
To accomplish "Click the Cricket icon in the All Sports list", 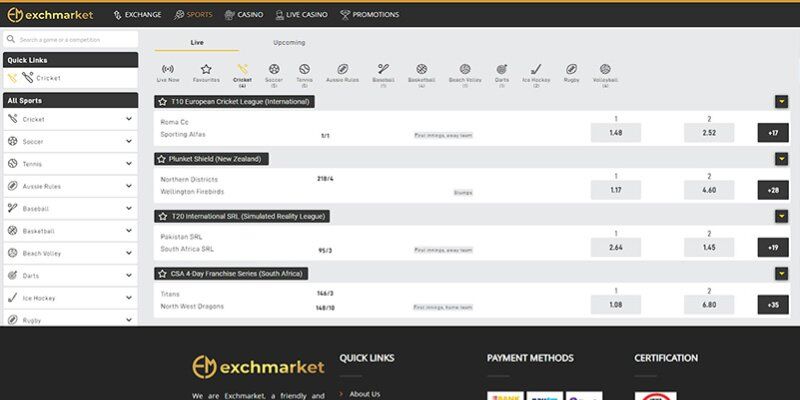I will pyautogui.click(x=13, y=119).
